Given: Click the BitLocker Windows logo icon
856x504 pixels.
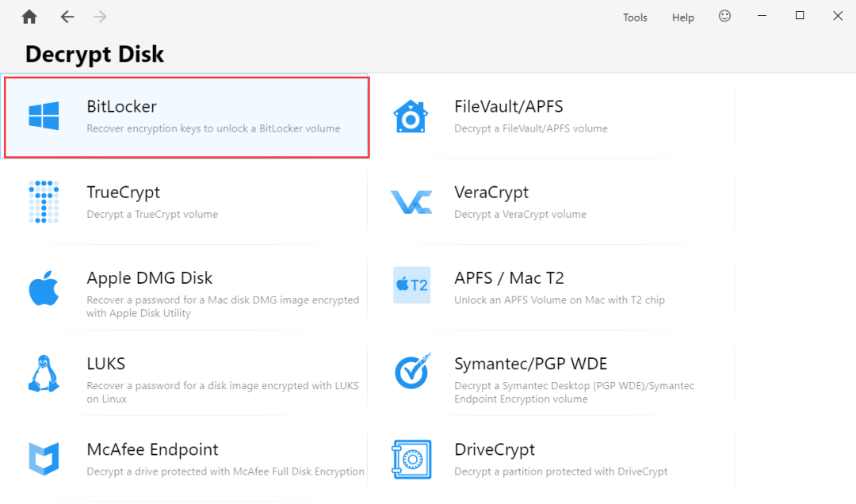Looking at the screenshot, I should [x=44, y=116].
